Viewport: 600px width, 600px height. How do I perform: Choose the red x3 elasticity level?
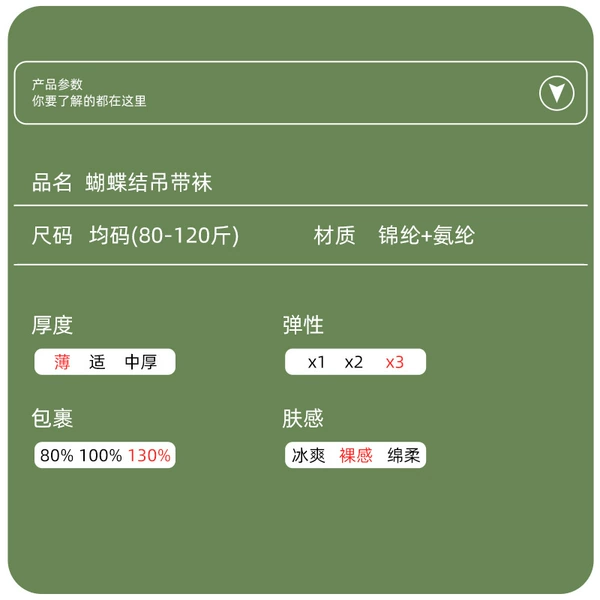tap(395, 362)
